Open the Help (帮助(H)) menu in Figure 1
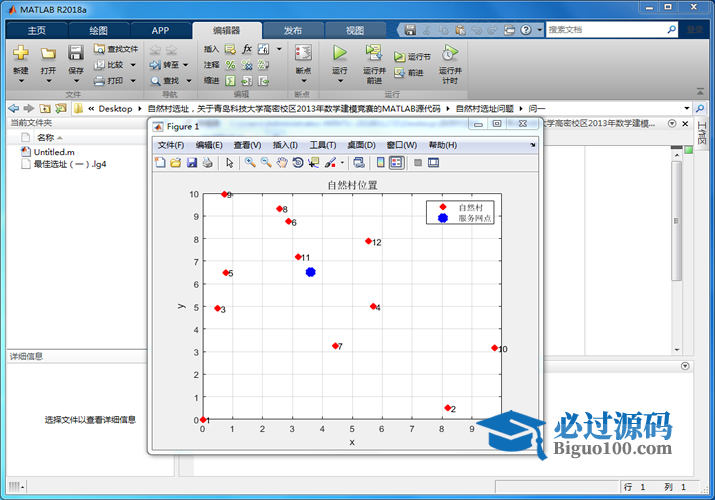 (x=443, y=145)
